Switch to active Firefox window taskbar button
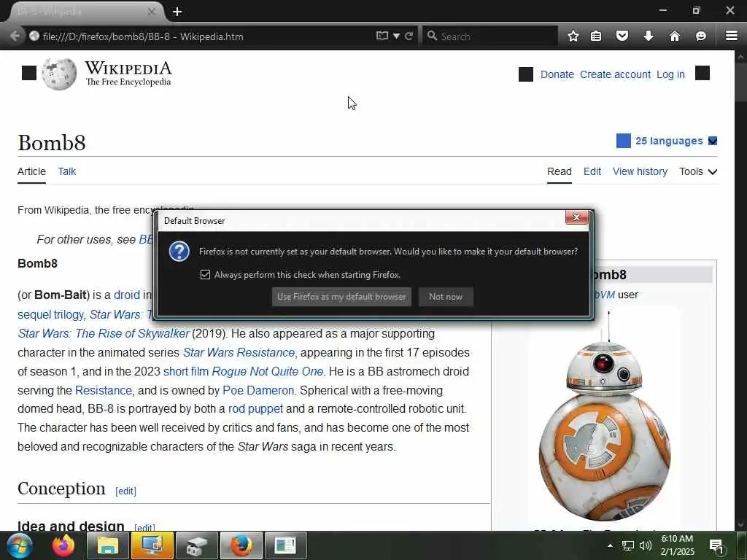747x560 pixels. point(241,545)
